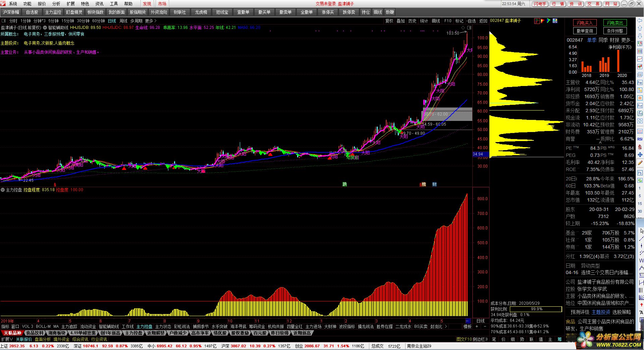Click the red bars icon beside 盐津铺子 title
Image resolution: width=644 pixels, height=350 pixels.
click(537, 21)
